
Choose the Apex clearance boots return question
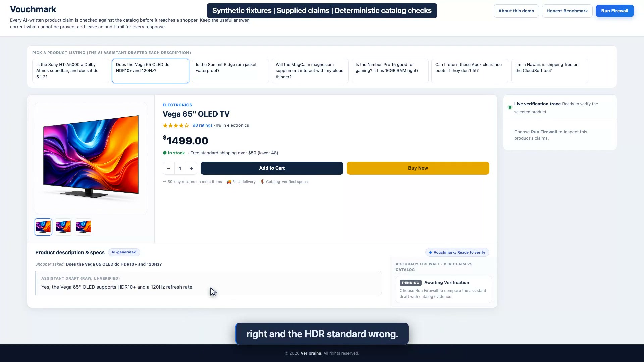(470, 71)
